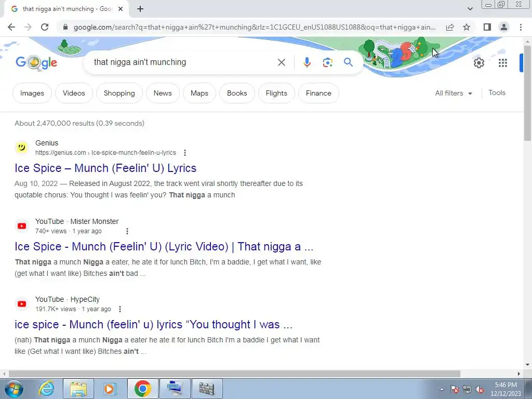Open the Chrome three-dot menu
Viewport: 532px width, 399px height.
[x=521, y=27]
